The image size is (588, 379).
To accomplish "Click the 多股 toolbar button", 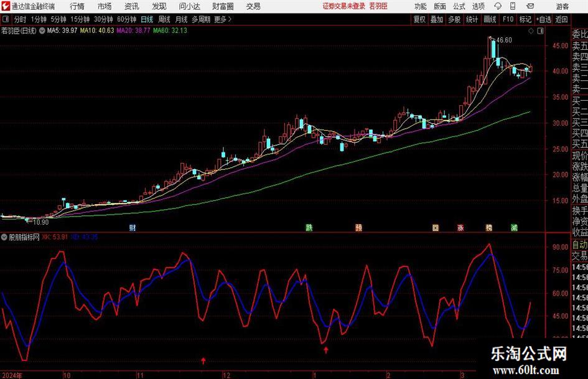I will 454,19.
